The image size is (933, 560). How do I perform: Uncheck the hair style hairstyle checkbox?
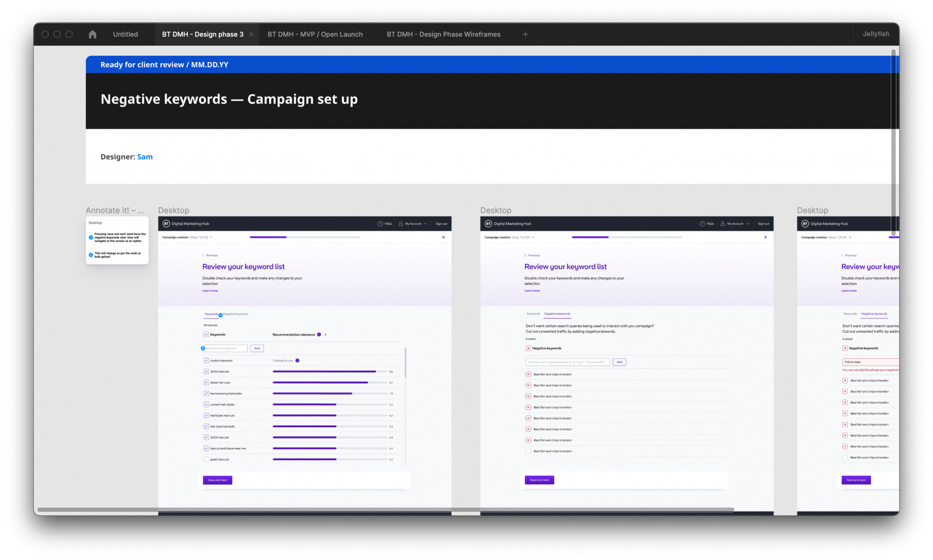coord(206,426)
